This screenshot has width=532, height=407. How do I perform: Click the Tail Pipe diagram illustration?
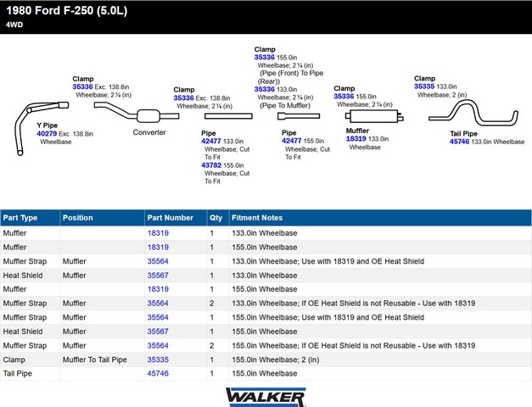473,113
